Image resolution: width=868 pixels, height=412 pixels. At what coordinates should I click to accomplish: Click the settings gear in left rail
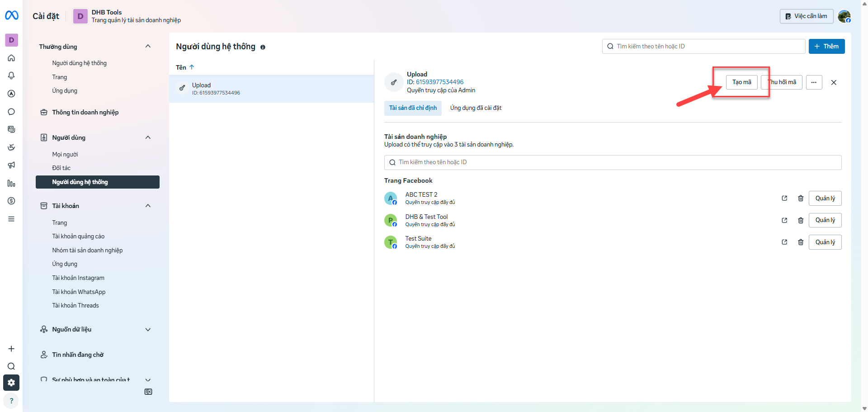click(11, 383)
